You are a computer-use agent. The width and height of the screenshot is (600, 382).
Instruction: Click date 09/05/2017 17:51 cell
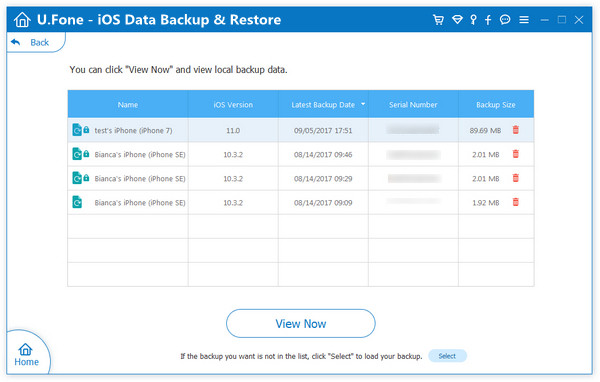[x=323, y=131]
